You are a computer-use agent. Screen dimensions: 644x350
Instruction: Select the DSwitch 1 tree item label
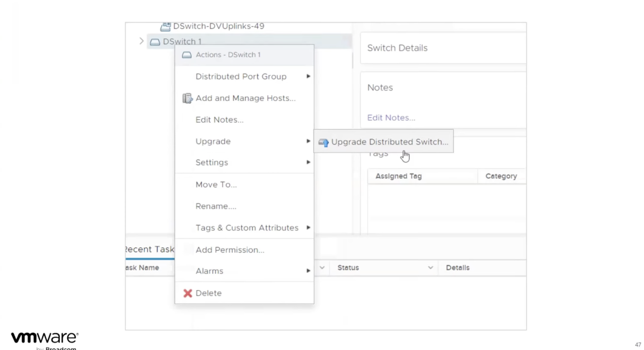click(x=182, y=41)
